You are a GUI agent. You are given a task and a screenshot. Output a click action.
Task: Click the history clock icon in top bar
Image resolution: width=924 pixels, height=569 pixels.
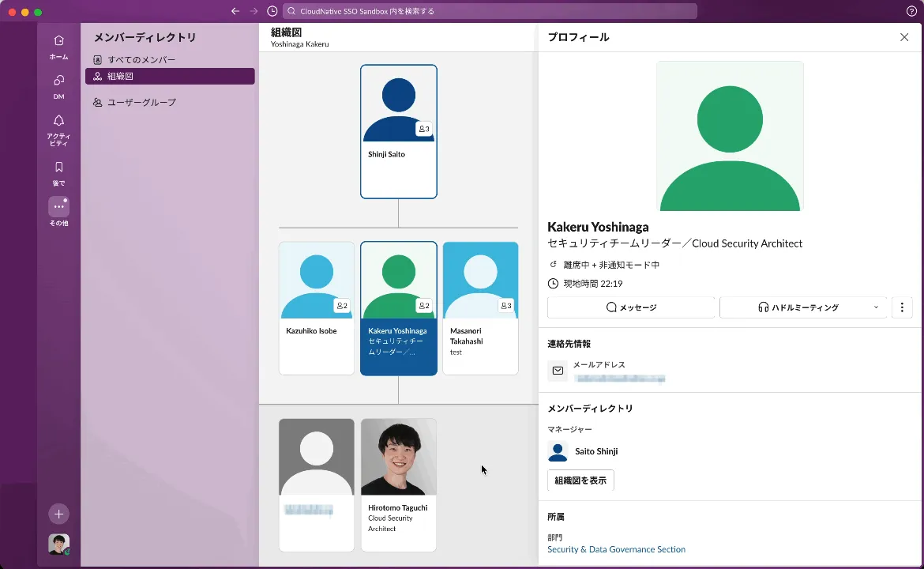coord(272,11)
